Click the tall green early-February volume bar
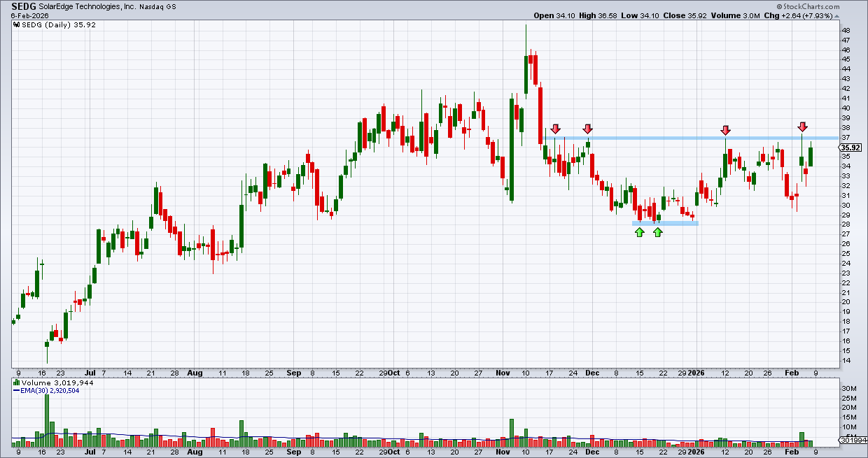Viewport: 868px width, 458px height. coord(802,439)
